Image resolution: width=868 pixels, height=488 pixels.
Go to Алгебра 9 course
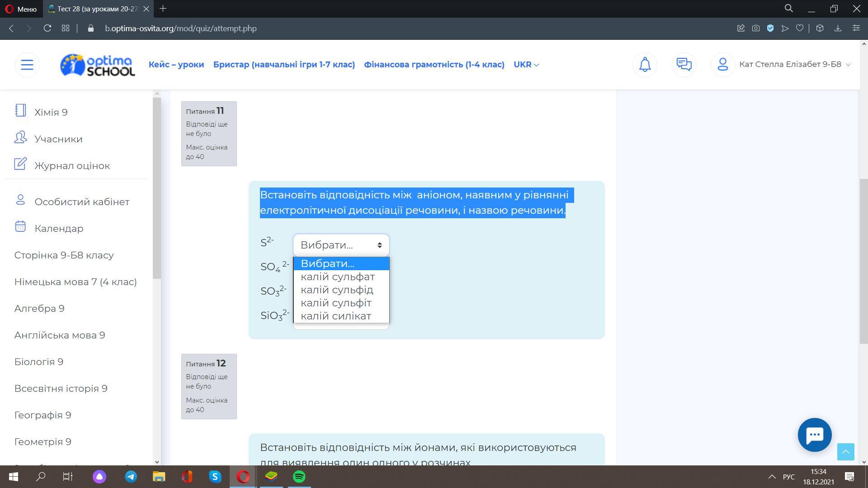point(39,309)
